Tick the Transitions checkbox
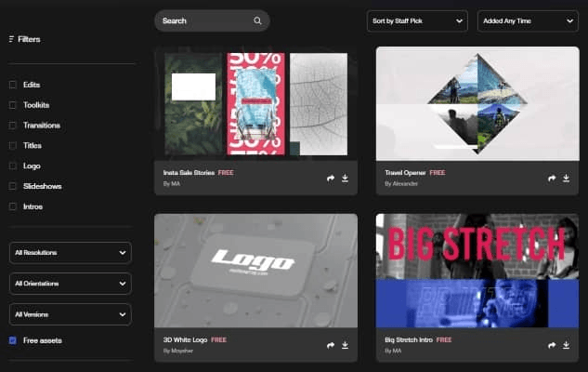 coord(13,126)
